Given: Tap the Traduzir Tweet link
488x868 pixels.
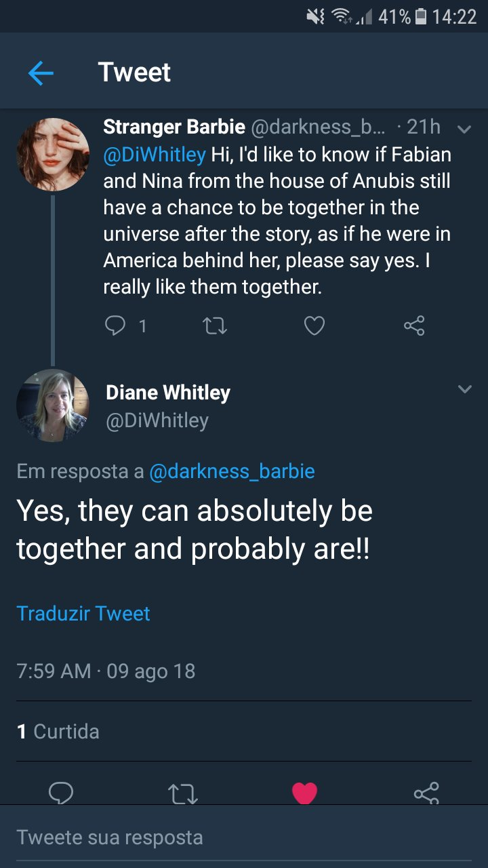Looking at the screenshot, I should pyautogui.click(x=83, y=613).
